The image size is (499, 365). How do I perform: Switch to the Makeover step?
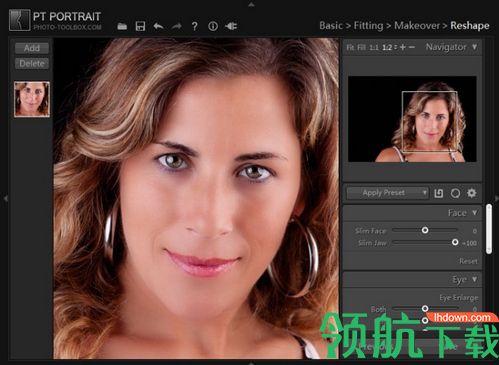417,25
